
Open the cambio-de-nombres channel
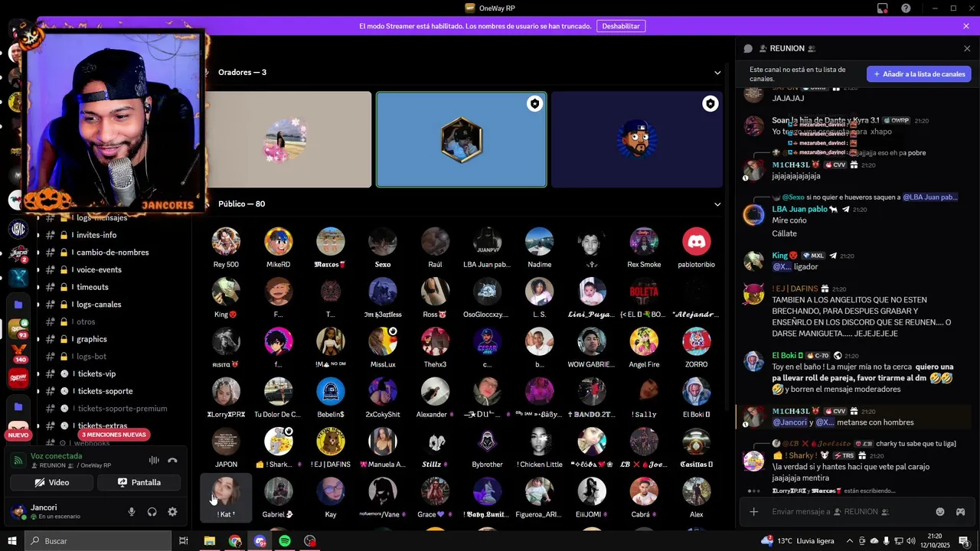coord(111,253)
